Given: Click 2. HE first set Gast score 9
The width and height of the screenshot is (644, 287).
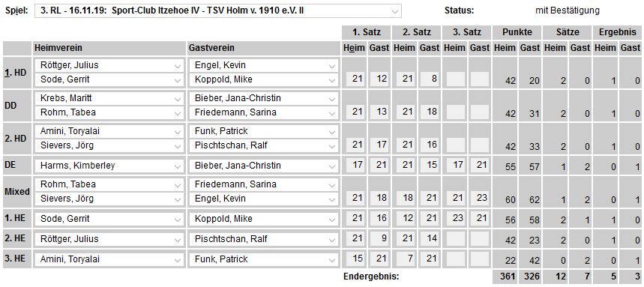Looking at the screenshot, I should 379,238.
